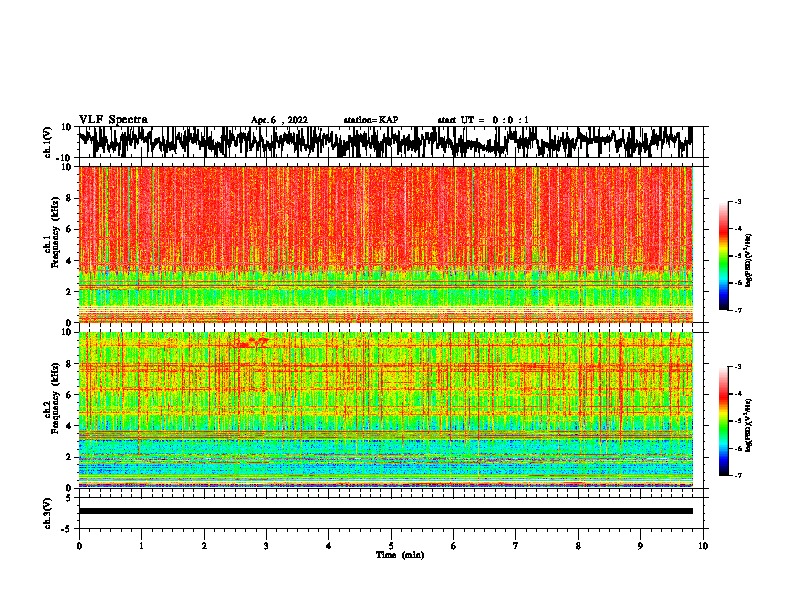
Task: Click the time axis tick label "1"
Action: tap(141, 546)
